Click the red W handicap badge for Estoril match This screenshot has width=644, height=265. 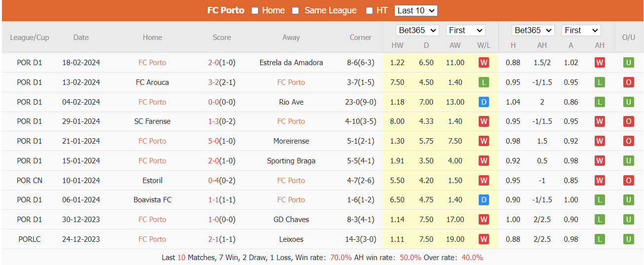[600, 181]
